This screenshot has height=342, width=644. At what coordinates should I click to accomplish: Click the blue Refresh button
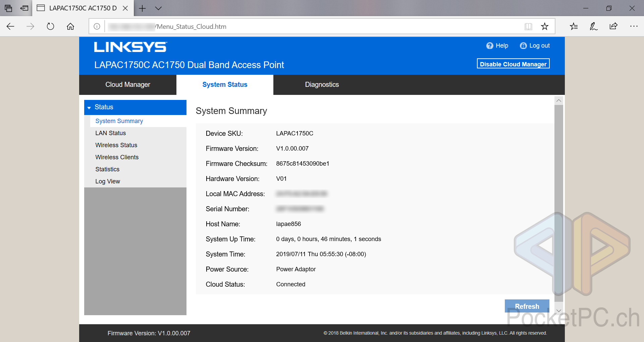point(527,306)
